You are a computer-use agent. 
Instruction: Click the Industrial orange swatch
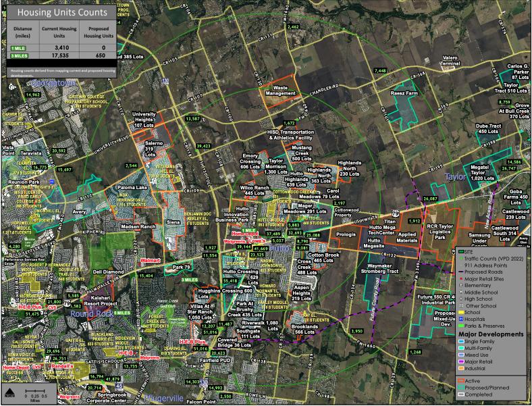click(461, 368)
